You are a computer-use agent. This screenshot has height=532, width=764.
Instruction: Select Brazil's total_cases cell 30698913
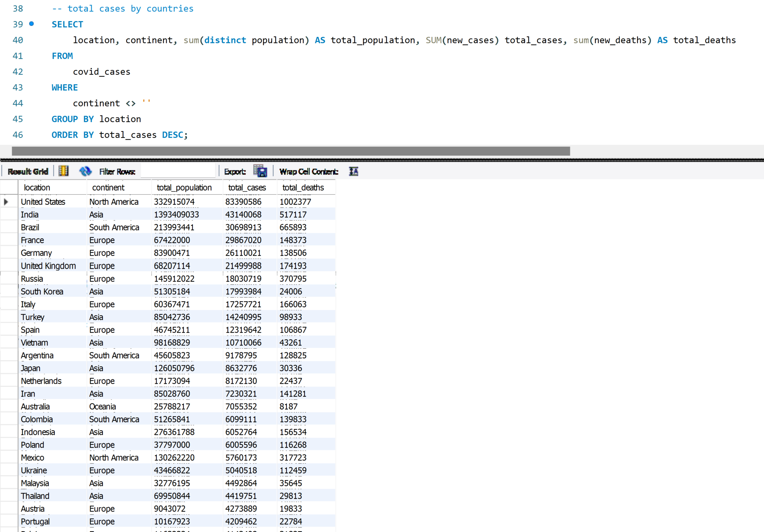(x=243, y=228)
